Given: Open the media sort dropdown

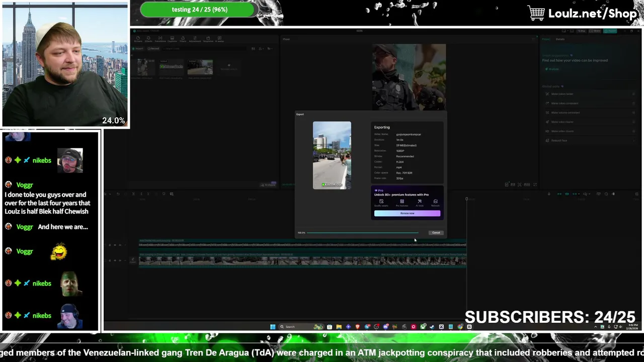Looking at the screenshot, I should click(261, 49).
